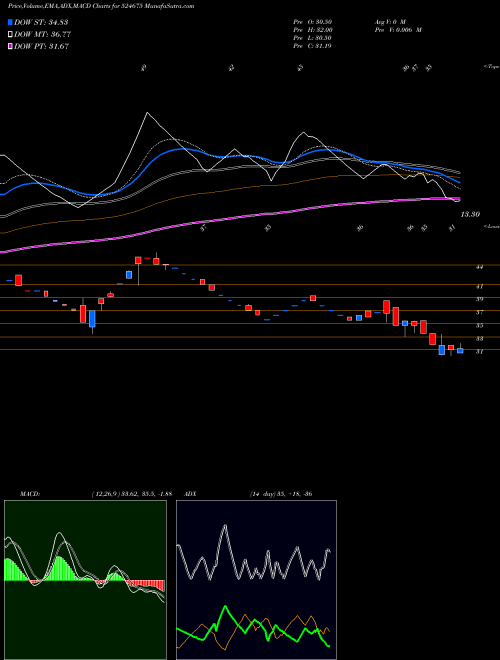This screenshot has width=500, height=660.
Task: Click the 'Pre H: 32.00' high value
Action: 313,30
